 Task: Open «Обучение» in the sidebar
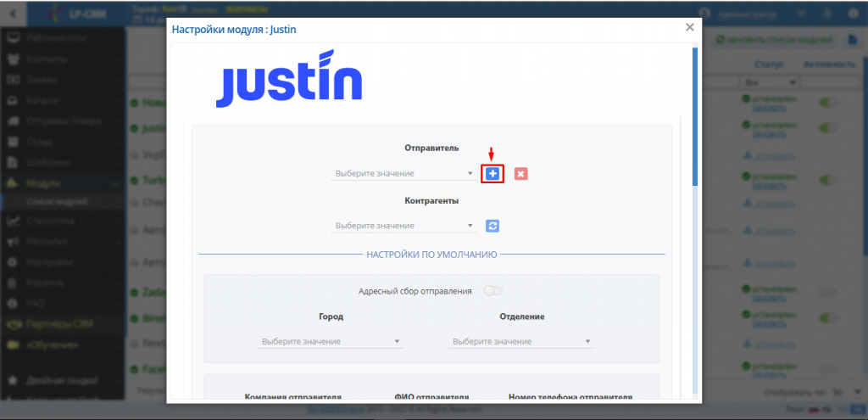click(63, 344)
